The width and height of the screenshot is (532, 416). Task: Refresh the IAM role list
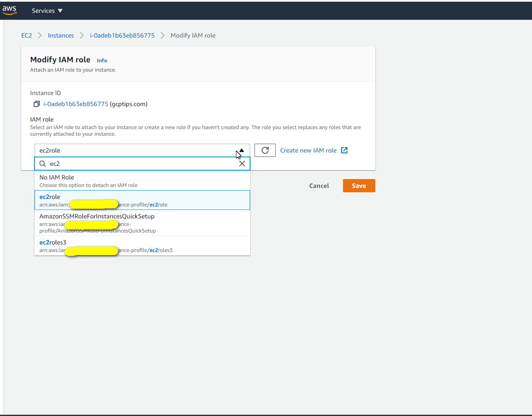[x=265, y=150]
